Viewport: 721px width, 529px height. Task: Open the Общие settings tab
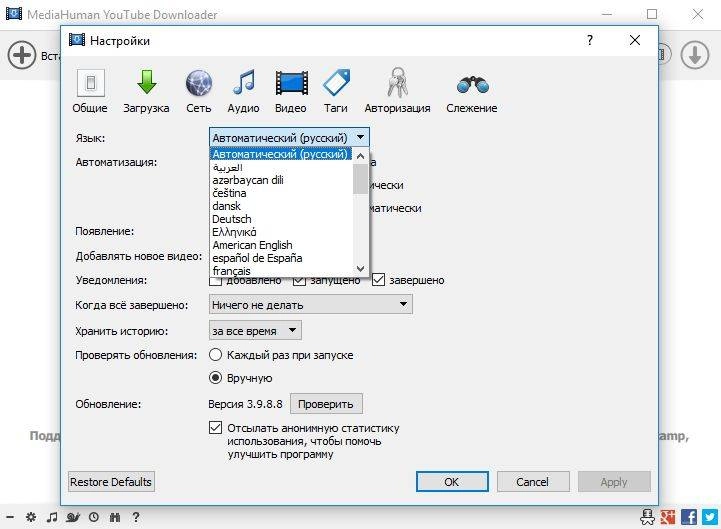pos(90,91)
